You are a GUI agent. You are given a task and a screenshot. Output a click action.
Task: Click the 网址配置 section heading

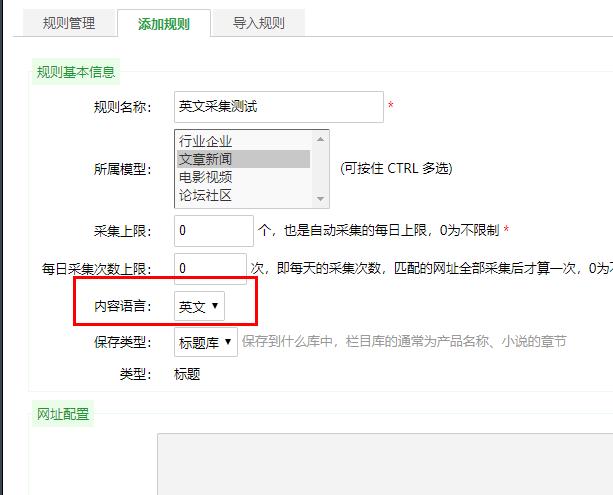tap(63, 414)
